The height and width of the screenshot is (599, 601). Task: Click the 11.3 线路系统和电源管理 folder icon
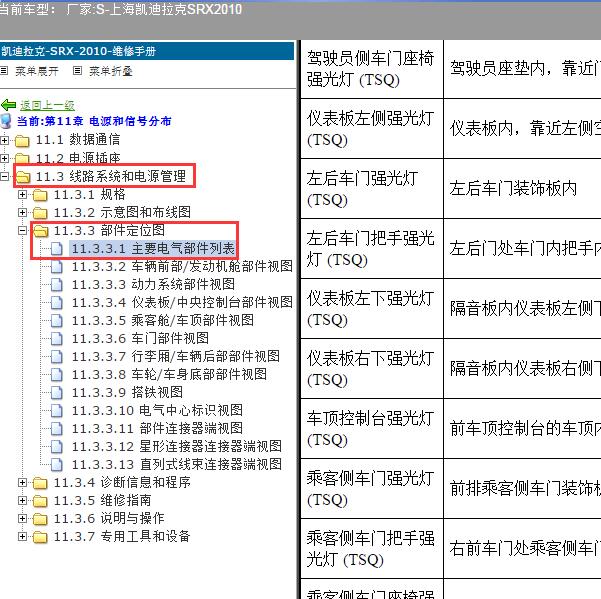tap(23, 177)
